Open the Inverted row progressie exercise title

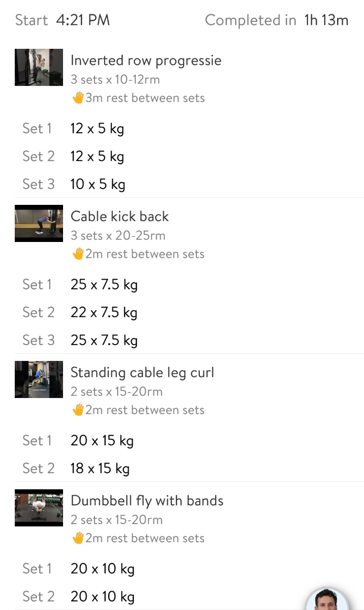pyautogui.click(x=146, y=60)
